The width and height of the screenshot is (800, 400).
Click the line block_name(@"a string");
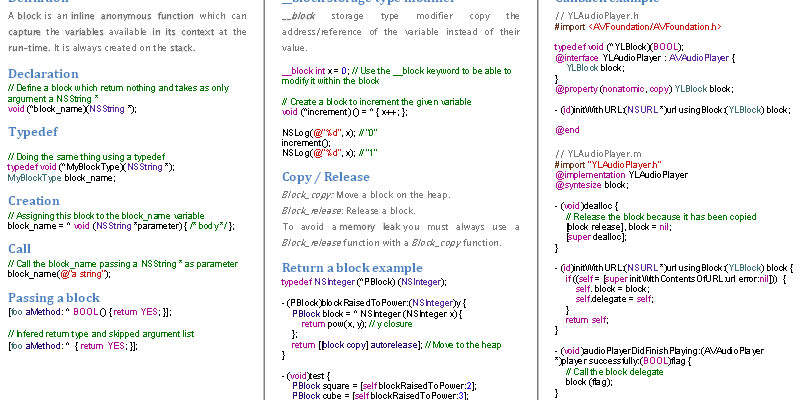59,274
